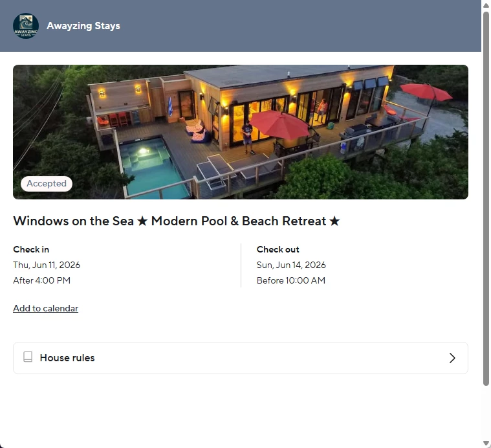The width and height of the screenshot is (491, 448).
Task: Expand House rules with the chevron arrow
Action: (452, 358)
